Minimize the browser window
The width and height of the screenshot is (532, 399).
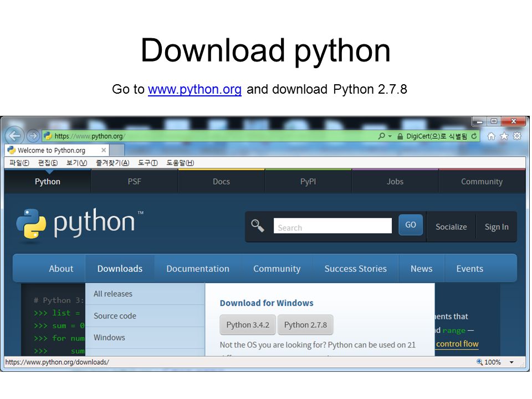coord(479,121)
